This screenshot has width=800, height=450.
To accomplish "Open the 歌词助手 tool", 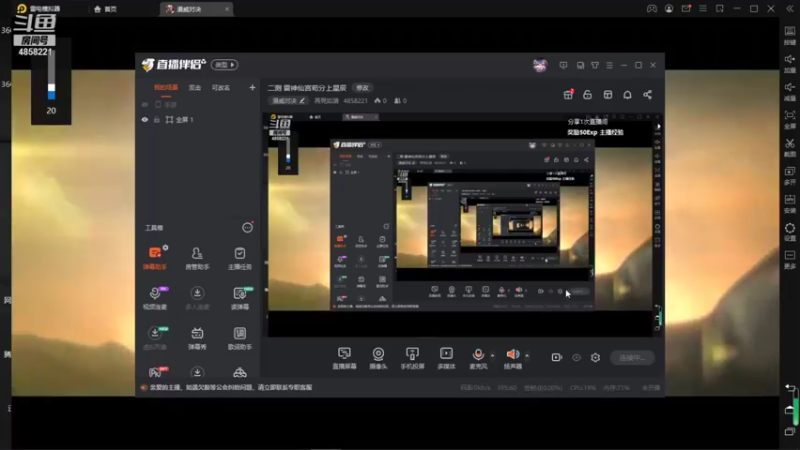I will tap(239, 338).
